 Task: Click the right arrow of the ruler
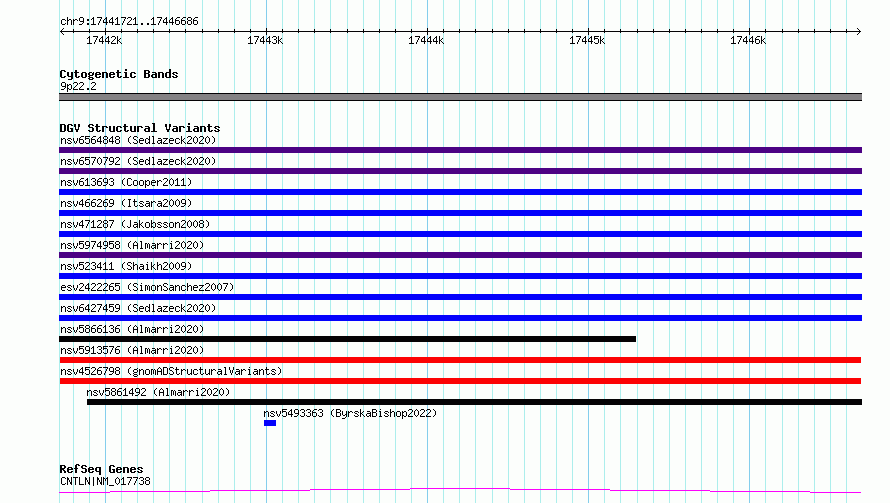[858, 31]
